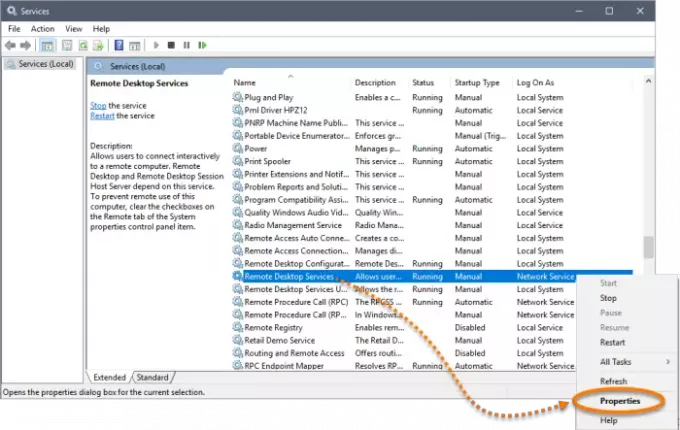The width and height of the screenshot is (680, 430).
Task: Sort by the Startup Type column header
Action: point(477,82)
